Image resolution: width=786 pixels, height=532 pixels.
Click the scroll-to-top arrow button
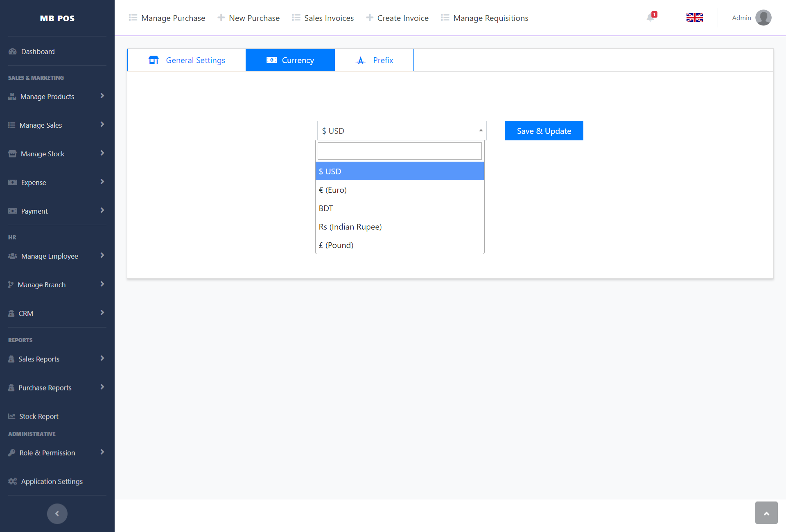(766, 513)
